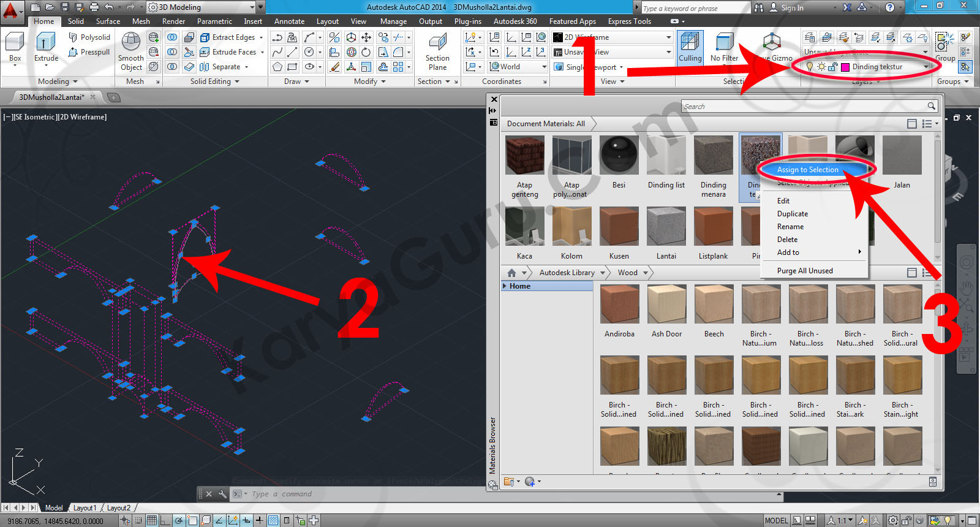Select the Andiroba wood material thumbnail
Image resolution: width=980 pixels, height=527 pixels.
coord(619,305)
